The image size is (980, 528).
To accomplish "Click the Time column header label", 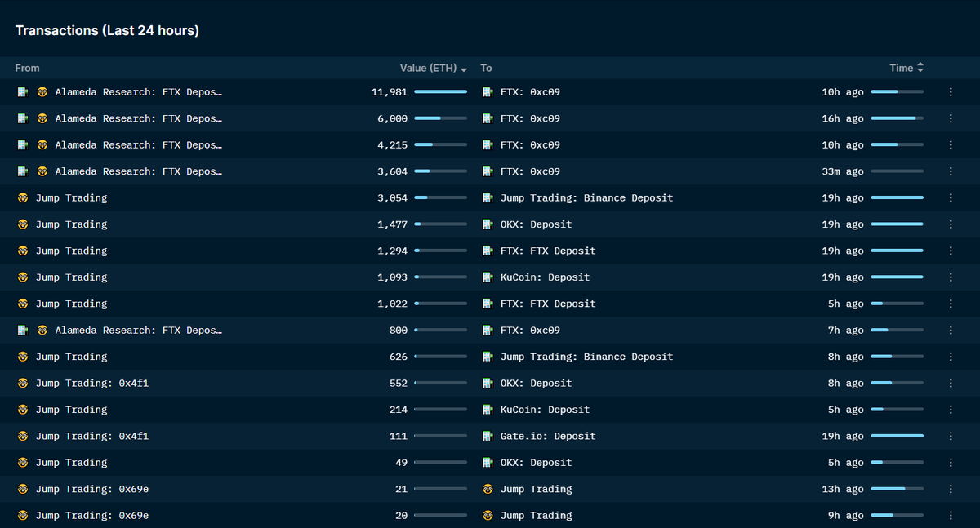I will point(902,68).
